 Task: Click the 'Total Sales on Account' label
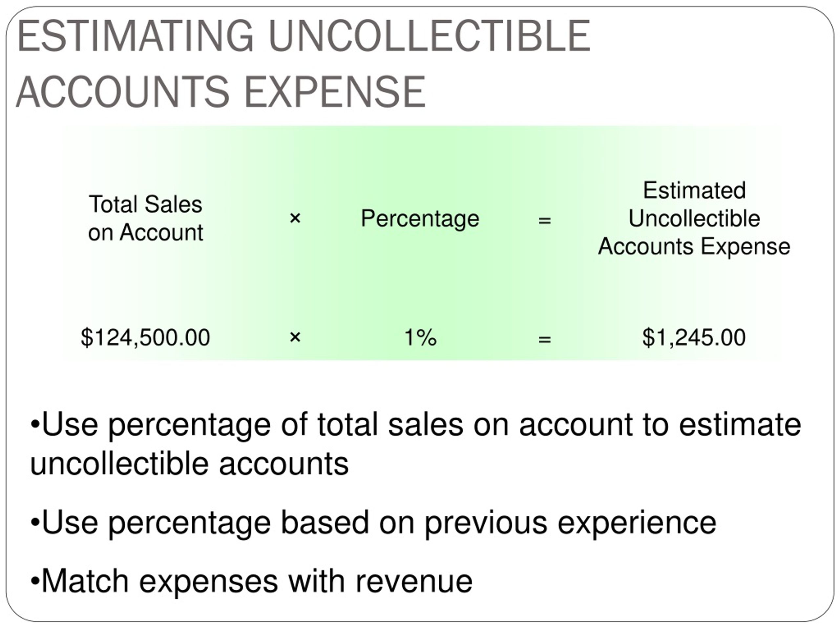pyautogui.click(x=145, y=218)
